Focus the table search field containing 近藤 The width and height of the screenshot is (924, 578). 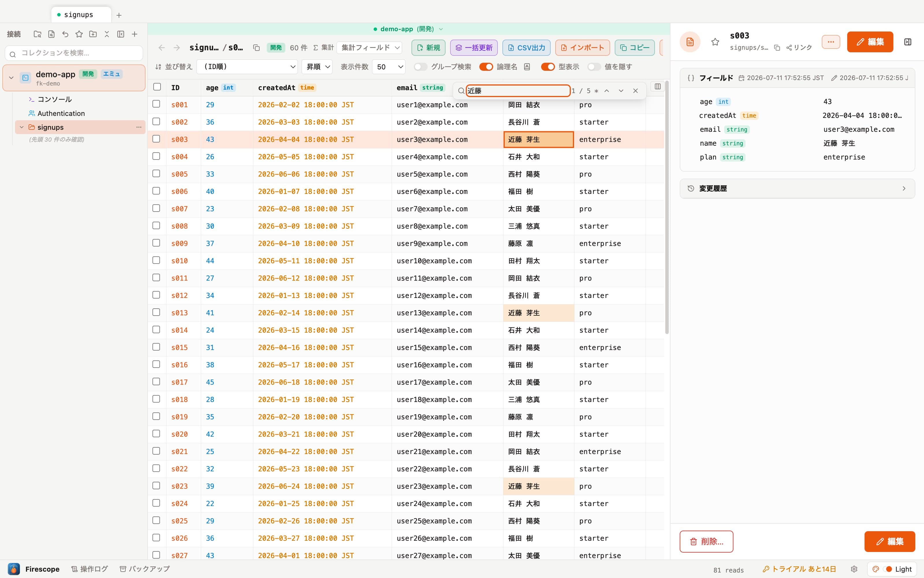coord(518,90)
